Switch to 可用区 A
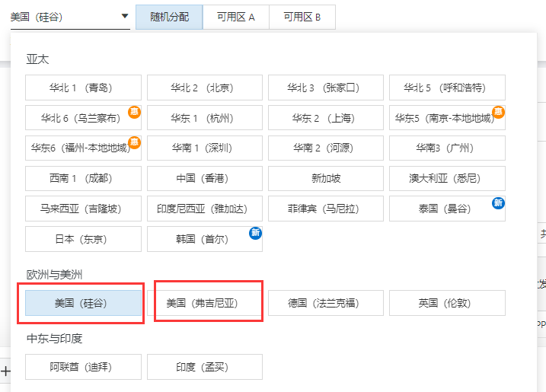This screenshot has height=392, width=546. [235, 17]
